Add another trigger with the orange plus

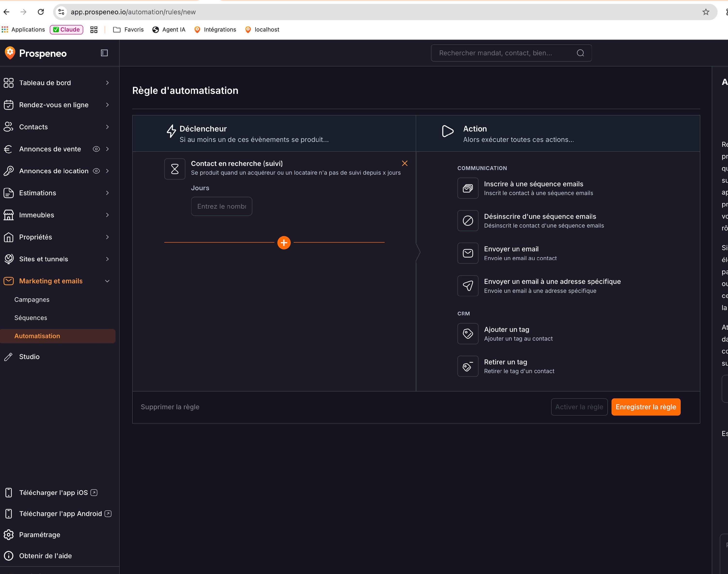[284, 242]
